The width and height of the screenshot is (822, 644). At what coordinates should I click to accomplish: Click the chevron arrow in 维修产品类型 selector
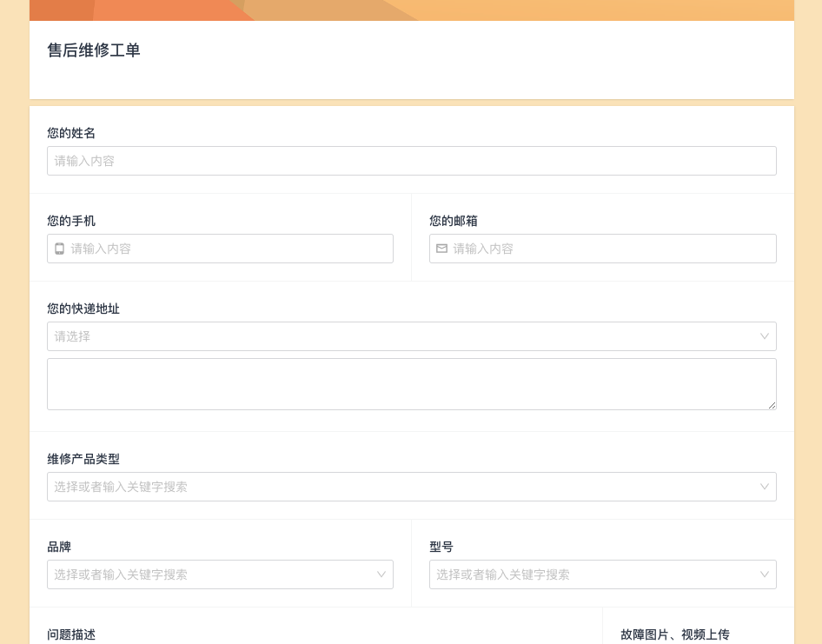pyautogui.click(x=765, y=487)
